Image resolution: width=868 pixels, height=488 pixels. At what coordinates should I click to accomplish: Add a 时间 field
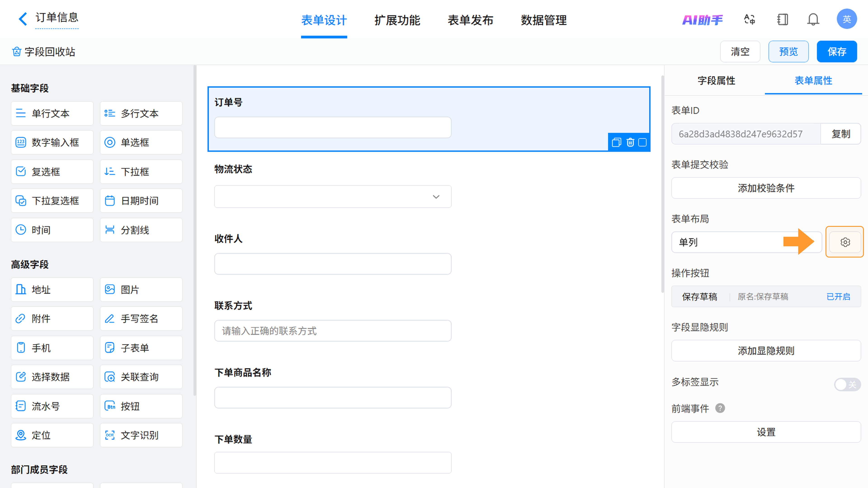point(52,230)
